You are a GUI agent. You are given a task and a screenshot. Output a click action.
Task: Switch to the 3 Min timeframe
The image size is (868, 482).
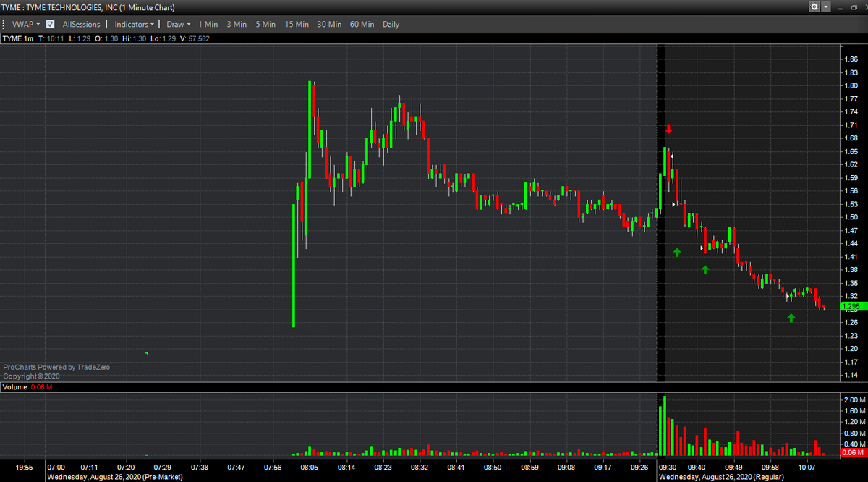click(x=237, y=24)
